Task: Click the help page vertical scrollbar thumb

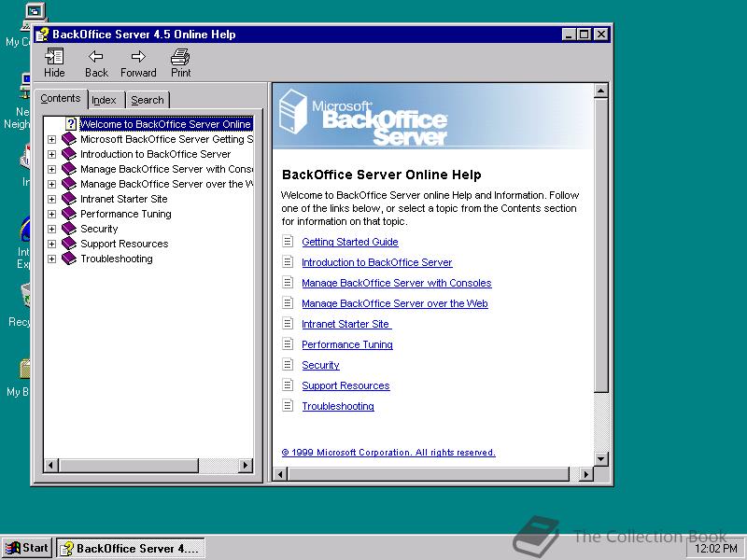Action: pos(600,245)
